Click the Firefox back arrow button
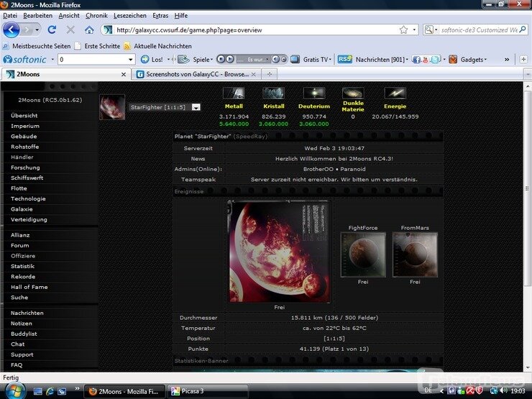This screenshot has height=399, width=532. click(x=12, y=30)
